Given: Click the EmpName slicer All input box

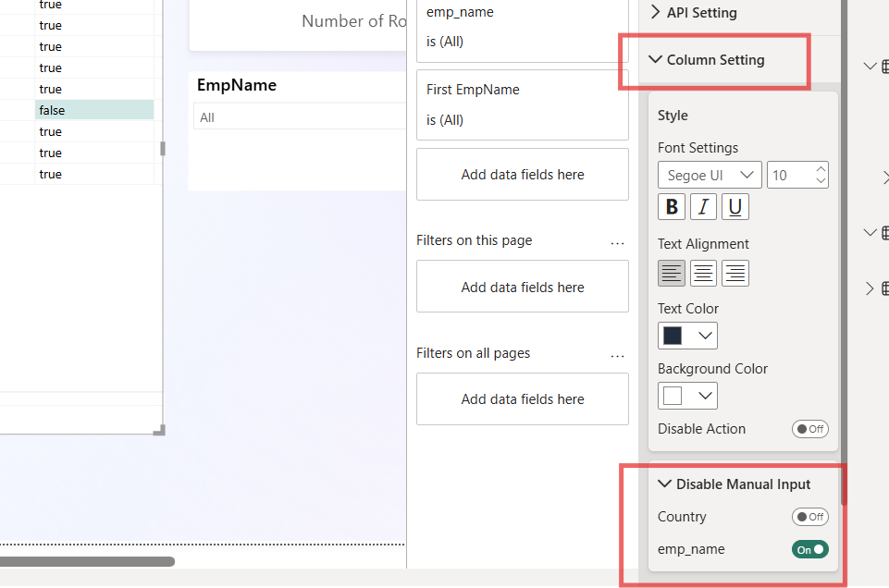Looking at the screenshot, I should 300,117.
